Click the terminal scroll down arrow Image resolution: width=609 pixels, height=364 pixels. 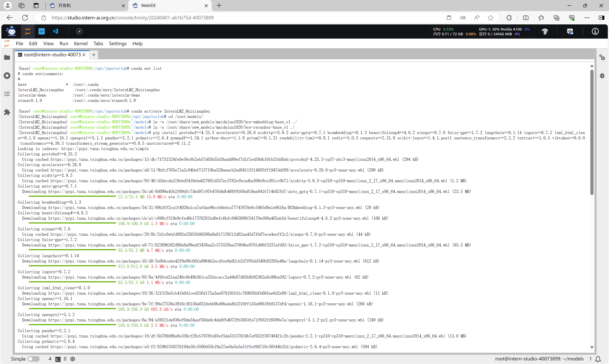(x=592, y=347)
